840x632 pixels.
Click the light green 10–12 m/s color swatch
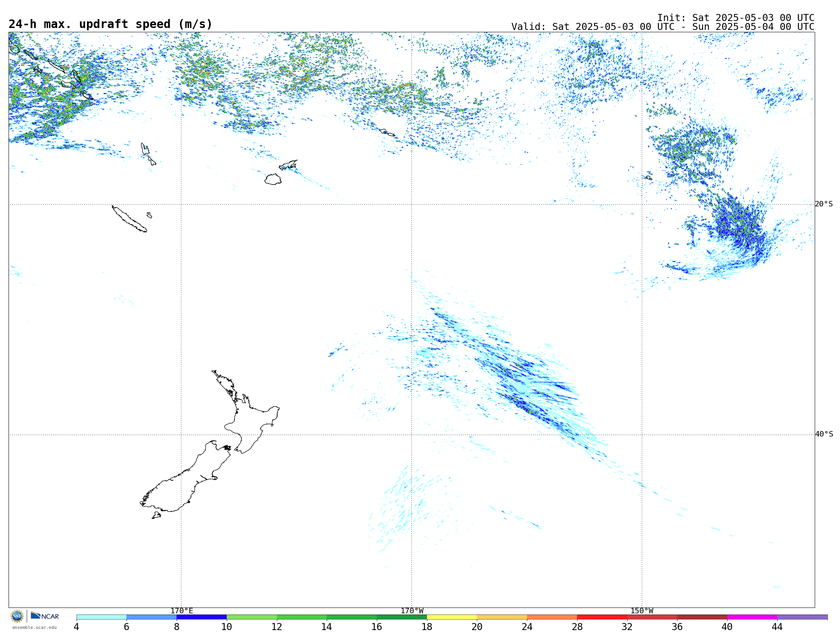252,617
